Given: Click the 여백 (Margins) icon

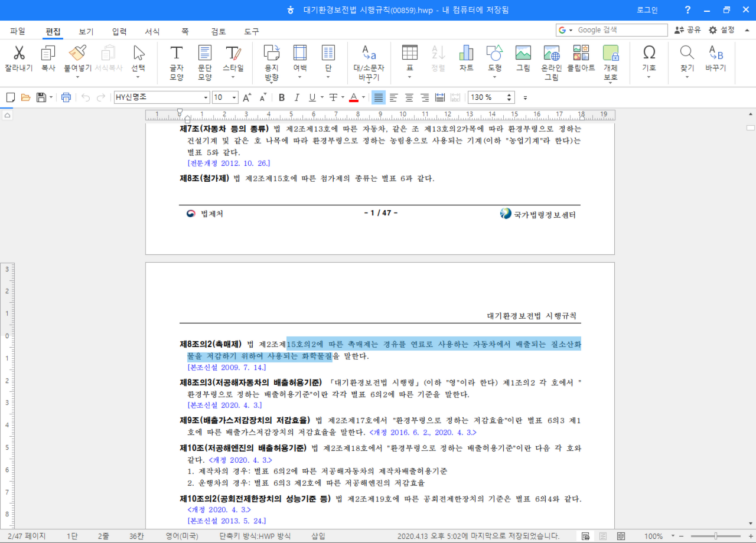Looking at the screenshot, I should coord(300,53).
